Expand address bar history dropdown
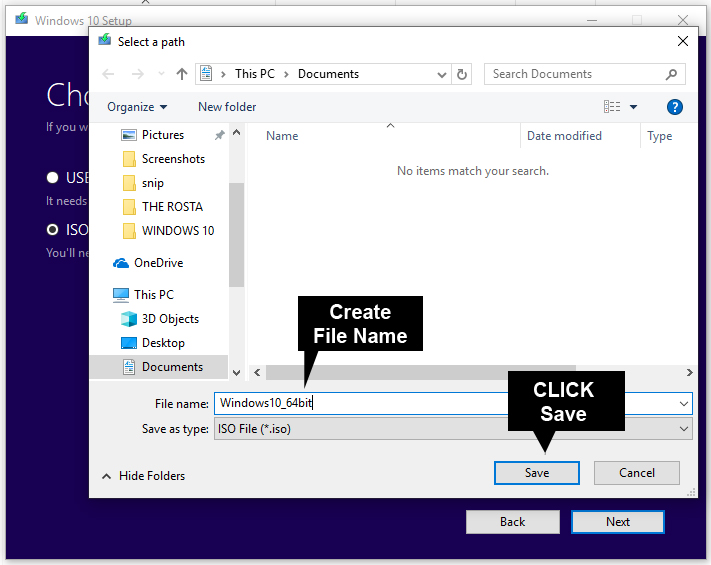 point(441,74)
